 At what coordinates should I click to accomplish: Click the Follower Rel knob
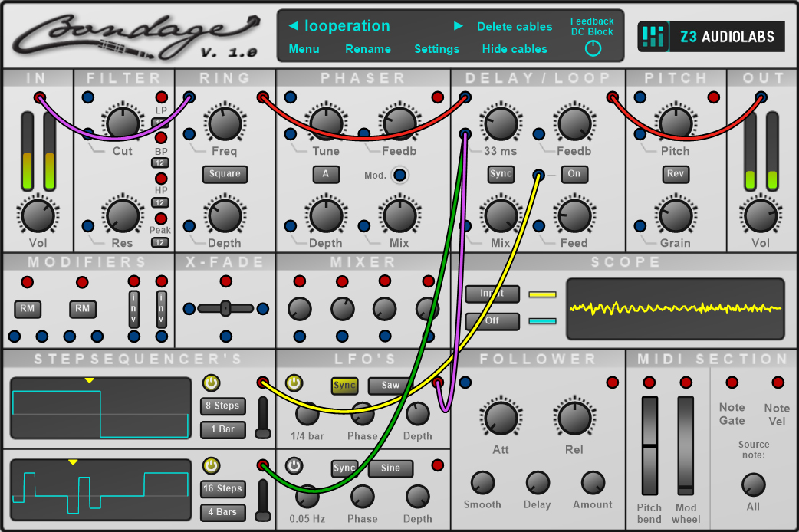(x=574, y=417)
